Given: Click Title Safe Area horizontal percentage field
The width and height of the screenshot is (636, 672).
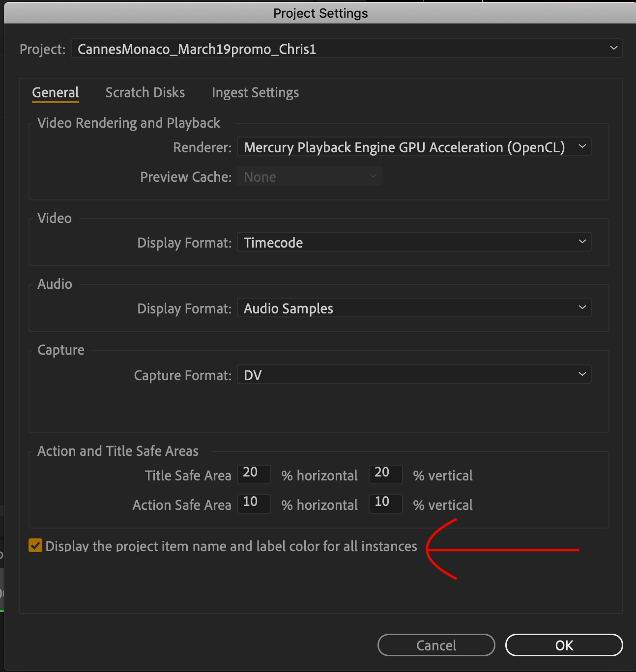Looking at the screenshot, I should [254, 474].
